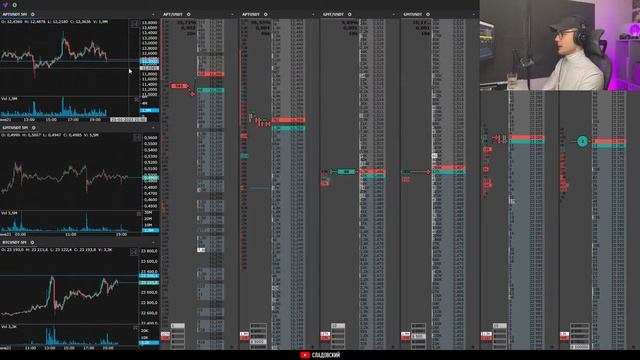Select the BTCUSDT 5M chart title tab

15,242
